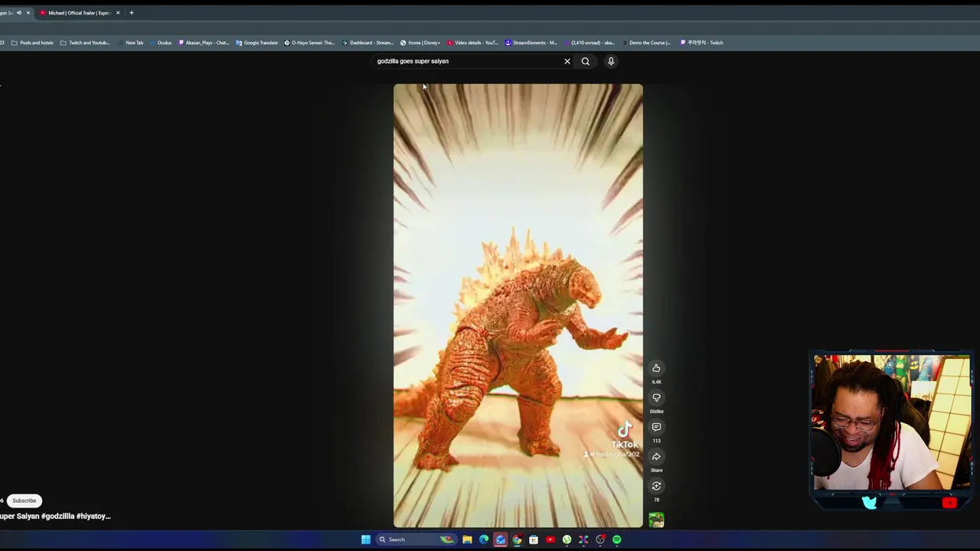Open the Google Translate bookmark

257,43
